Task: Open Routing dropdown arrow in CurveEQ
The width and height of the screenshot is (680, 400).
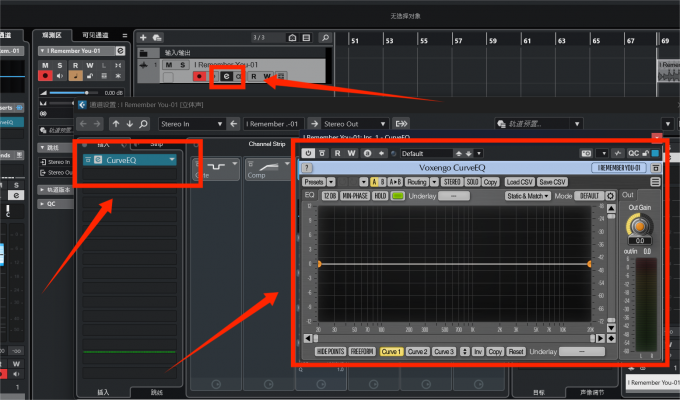Action: [x=435, y=182]
